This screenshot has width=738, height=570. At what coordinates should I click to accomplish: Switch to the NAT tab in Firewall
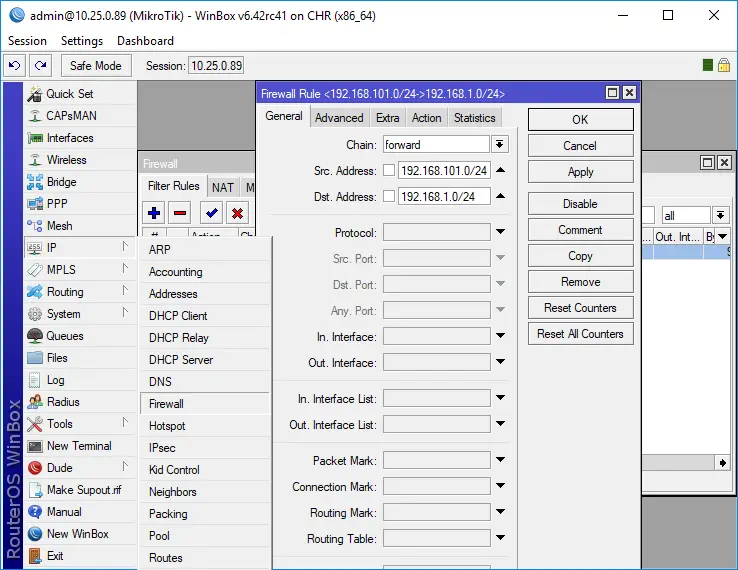point(222,188)
